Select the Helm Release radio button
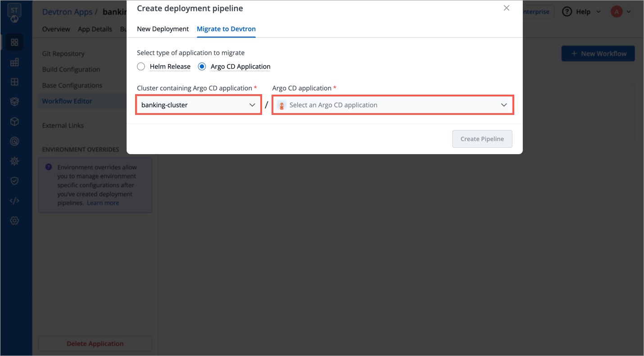Image resolution: width=644 pixels, height=356 pixels. point(141,66)
